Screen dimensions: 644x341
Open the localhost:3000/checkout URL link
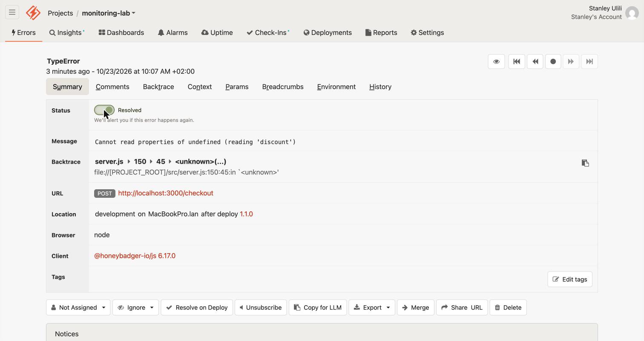click(x=166, y=193)
